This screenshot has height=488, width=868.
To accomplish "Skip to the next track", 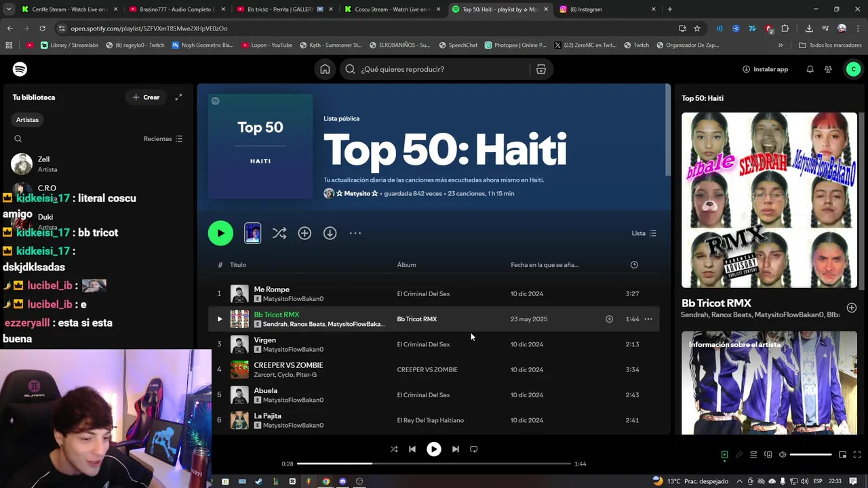I will 456,449.
